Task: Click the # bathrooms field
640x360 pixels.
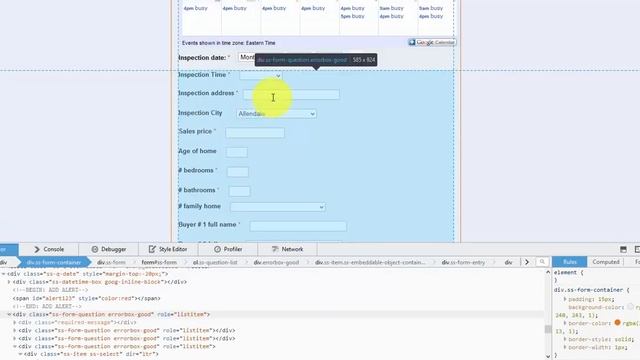Action: [x=240, y=191]
